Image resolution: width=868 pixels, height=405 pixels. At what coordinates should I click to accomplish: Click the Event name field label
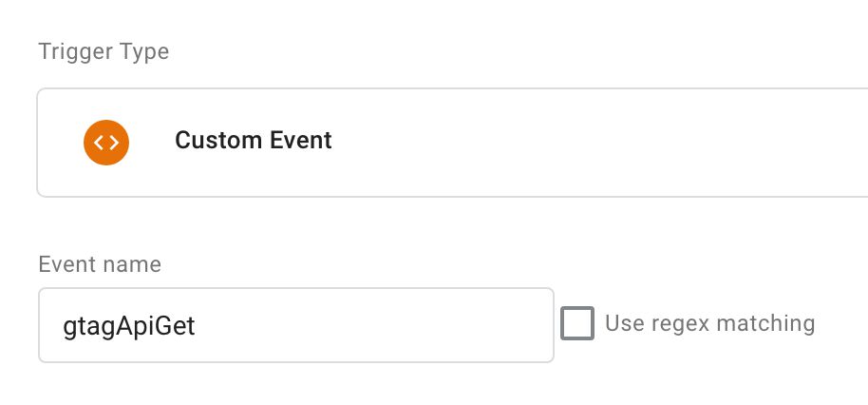pyautogui.click(x=100, y=264)
